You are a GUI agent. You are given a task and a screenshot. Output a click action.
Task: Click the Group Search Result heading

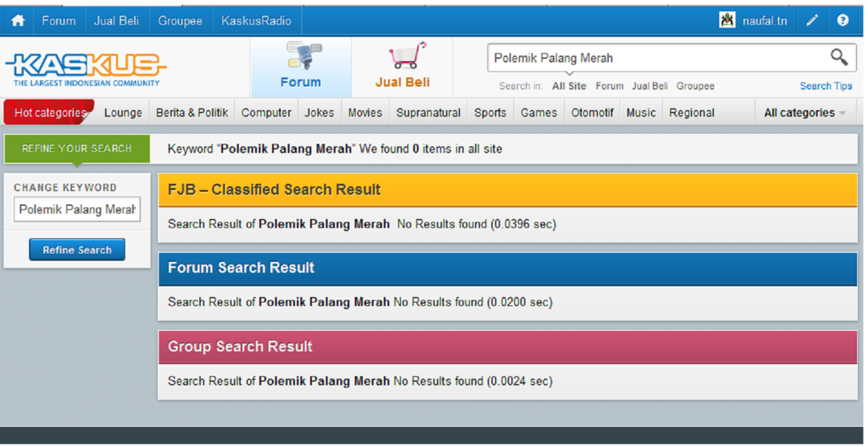[x=240, y=347]
